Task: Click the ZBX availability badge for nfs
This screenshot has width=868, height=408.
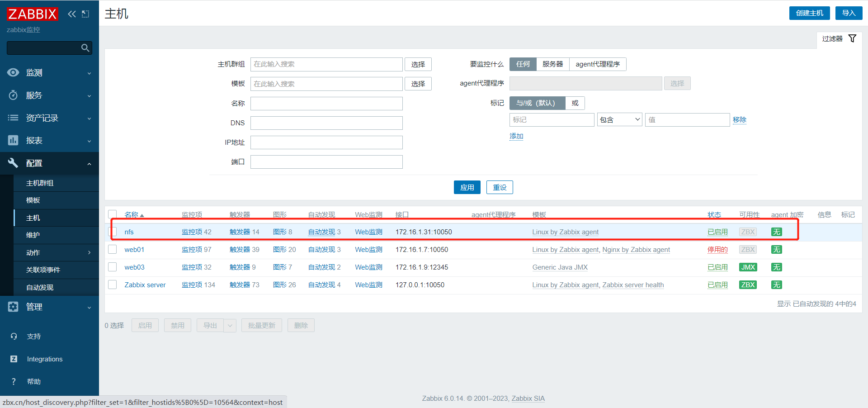Action: coord(748,232)
